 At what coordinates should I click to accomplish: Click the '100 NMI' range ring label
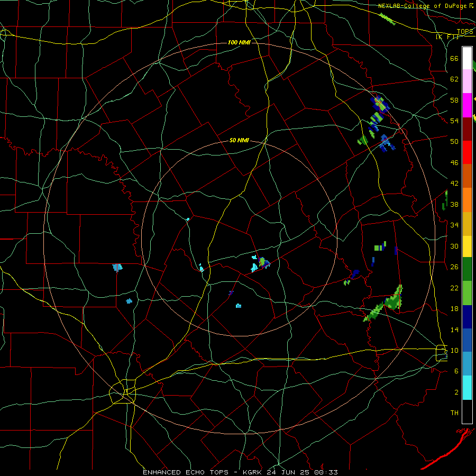[x=239, y=42]
